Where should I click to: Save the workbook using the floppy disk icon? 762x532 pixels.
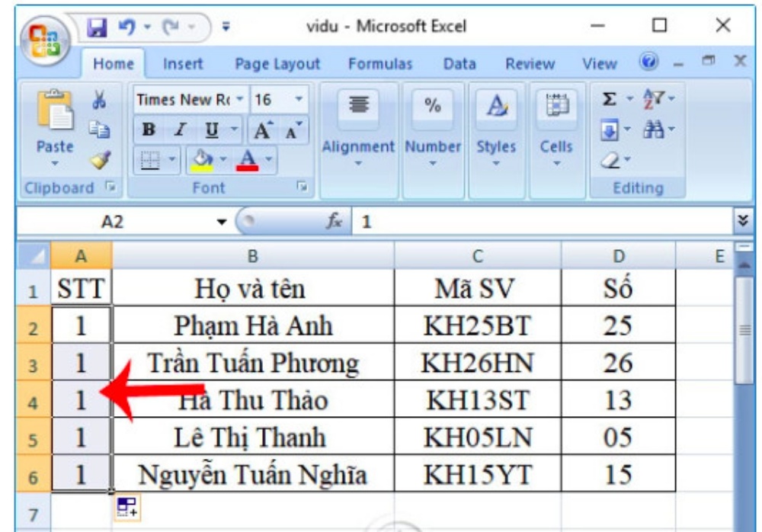(x=97, y=27)
